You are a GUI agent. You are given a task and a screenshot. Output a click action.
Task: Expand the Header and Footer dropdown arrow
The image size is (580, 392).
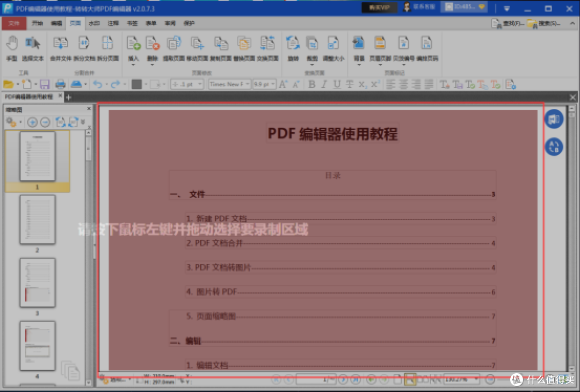click(x=380, y=65)
